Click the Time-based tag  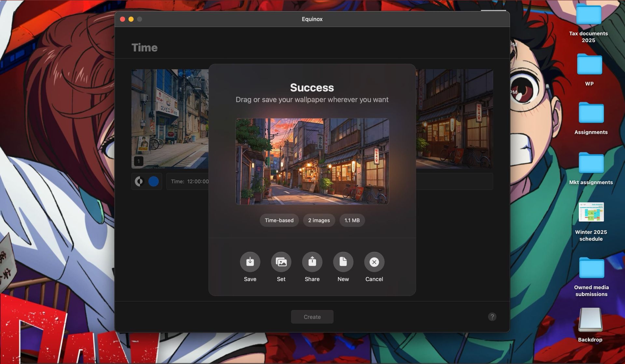coord(279,220)
